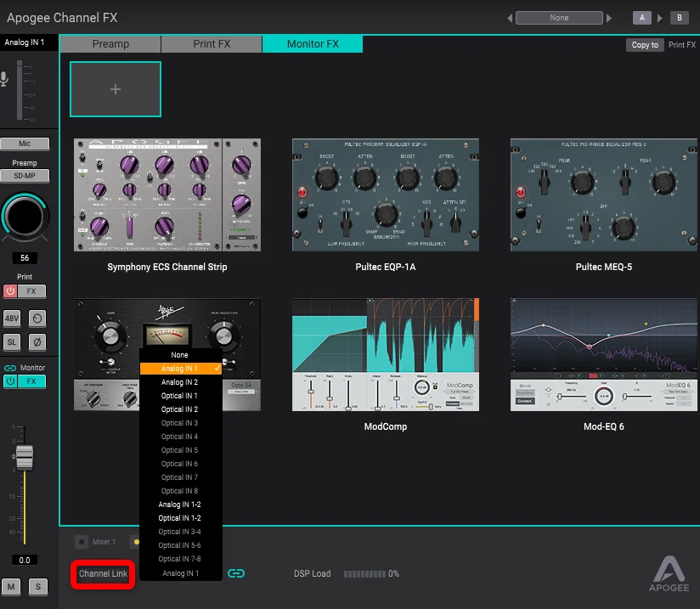This screenshot has height=609, width=700.
Task: Click the channel fader handle
Action: click(x=25, y=457)
